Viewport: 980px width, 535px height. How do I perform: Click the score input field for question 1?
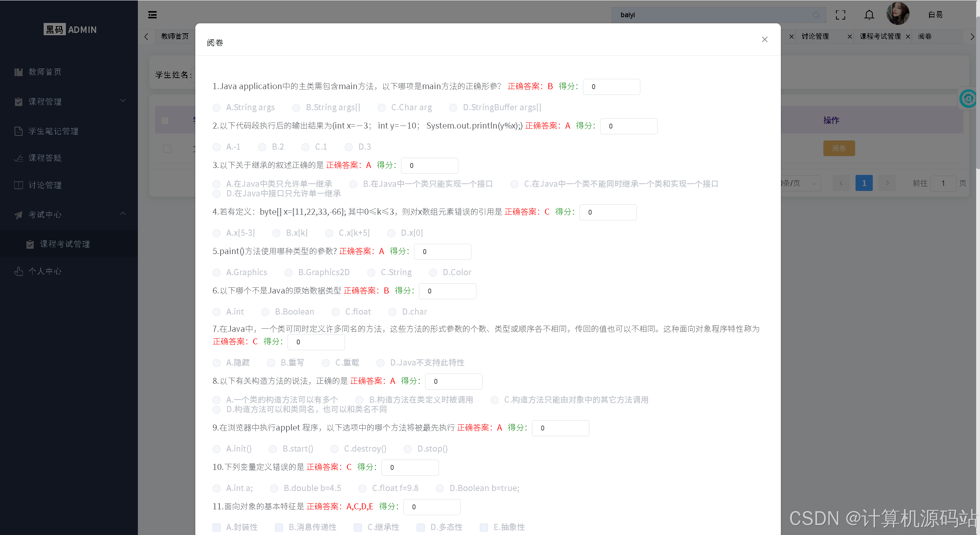tap(611, 86)
